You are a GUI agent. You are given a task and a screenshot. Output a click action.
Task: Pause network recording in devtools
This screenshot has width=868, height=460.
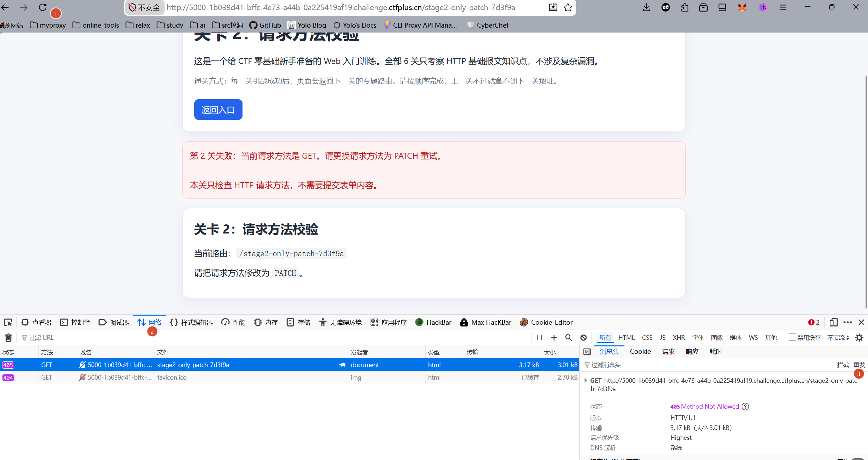click(540, 338)
